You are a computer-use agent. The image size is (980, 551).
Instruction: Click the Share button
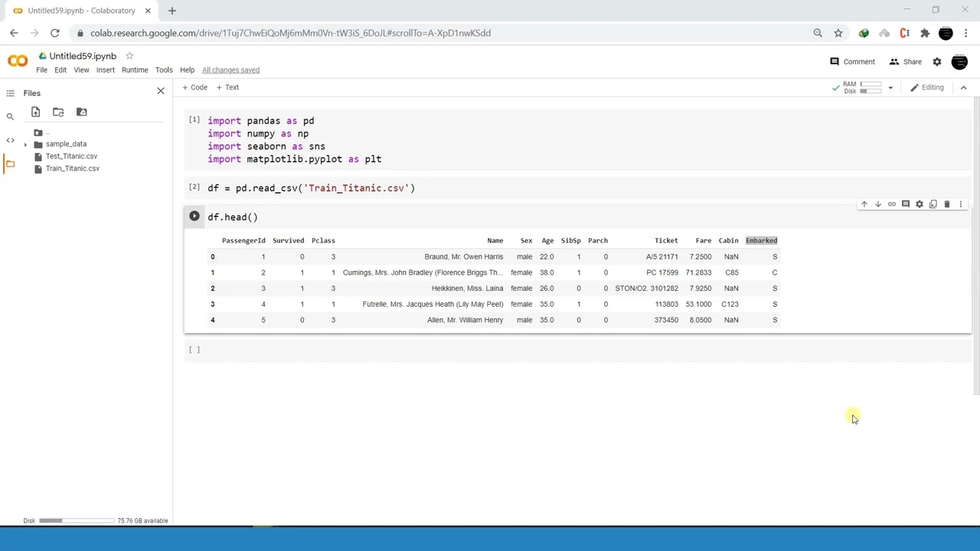905,62
